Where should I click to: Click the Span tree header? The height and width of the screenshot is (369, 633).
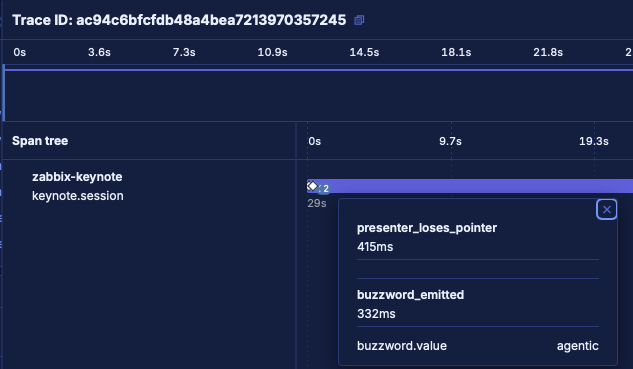click(x=40, y=141)
